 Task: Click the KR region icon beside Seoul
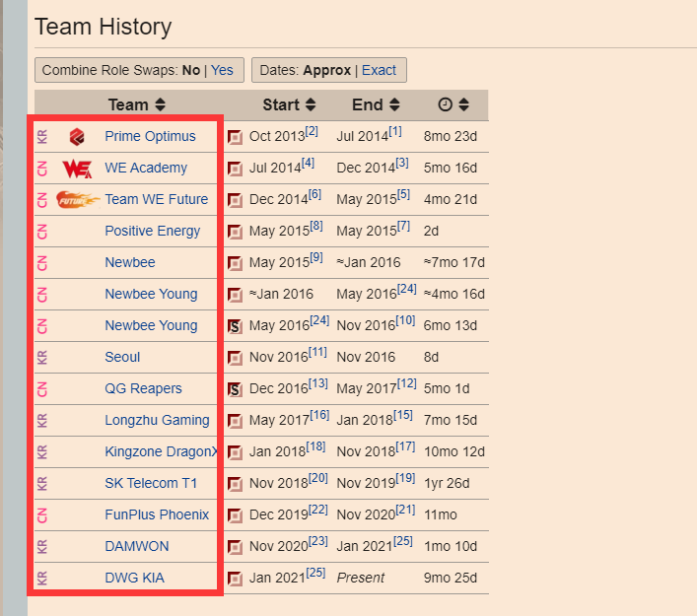click(41, 358)
